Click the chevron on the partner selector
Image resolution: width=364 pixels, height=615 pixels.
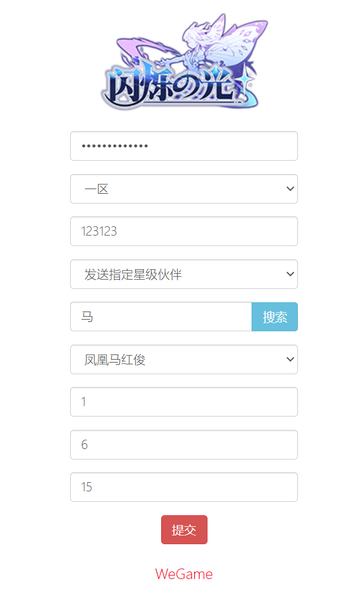[x=290, y=359]
